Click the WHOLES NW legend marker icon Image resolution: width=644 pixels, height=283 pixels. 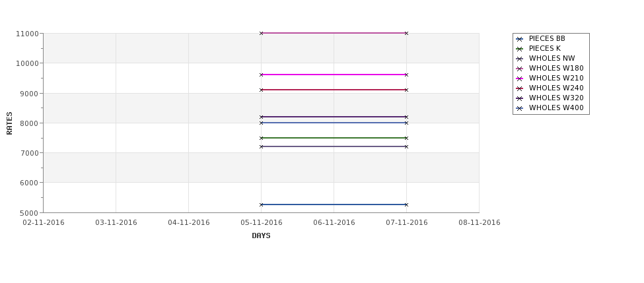[520, 59]
